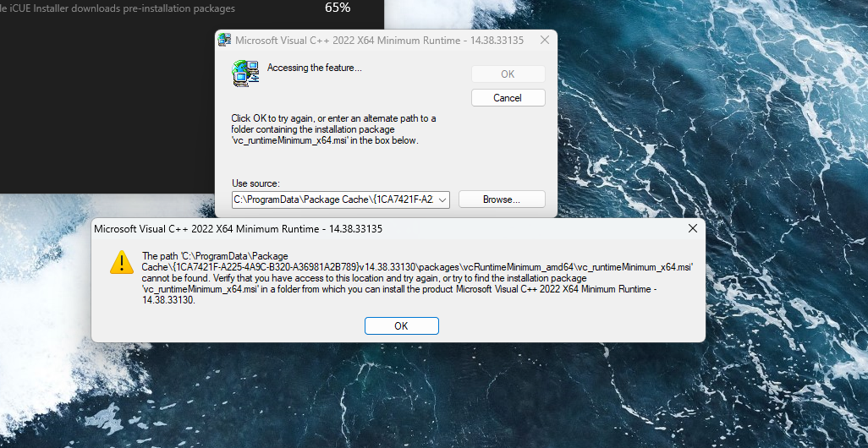The width and height of the screenshot is (868, 448).
Task: Click the network computers installer icon
Action: [x=246, y=73]
